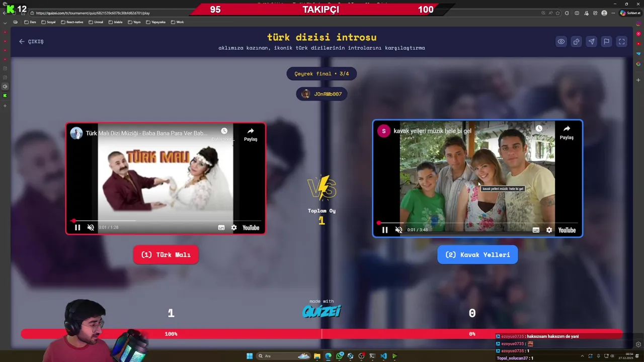This screenshot has height=362, width=644.
Task: Vote for (2) Kavak Yelleri
Action: 477,255
